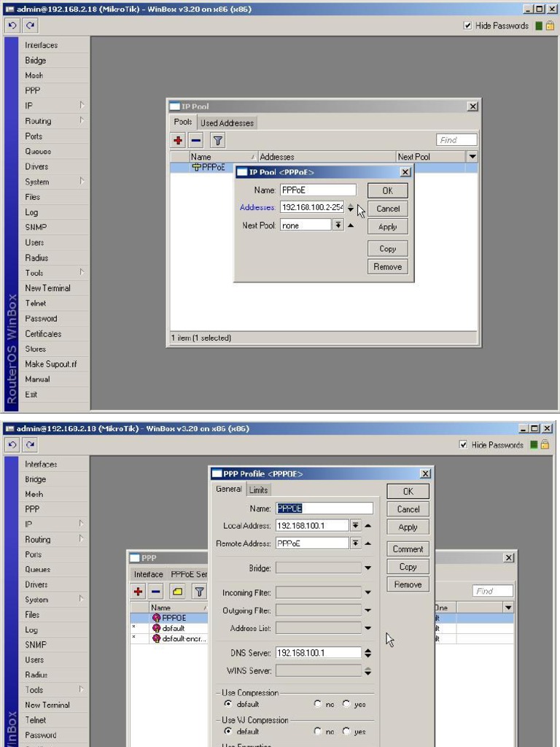Image resolution: width=560 pixels, height=747 pixels.
Task: Click the DNS Server up/down arrows
Action: click(x=367, y=653)
